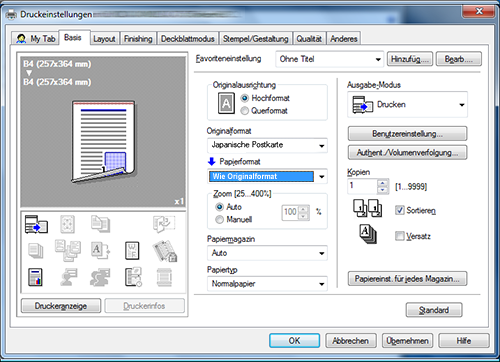Click the printer icon in Ausgabe-Modus box

point(363,105)
